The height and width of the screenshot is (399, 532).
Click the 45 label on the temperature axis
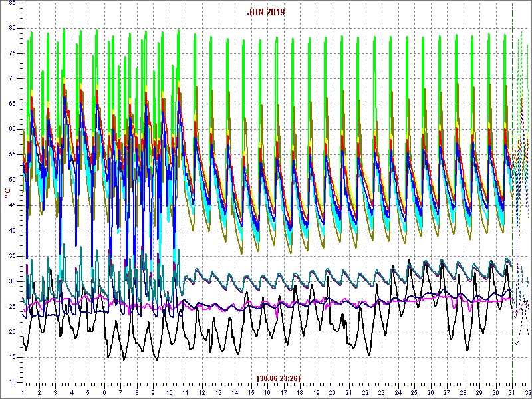tap(12, 205)
